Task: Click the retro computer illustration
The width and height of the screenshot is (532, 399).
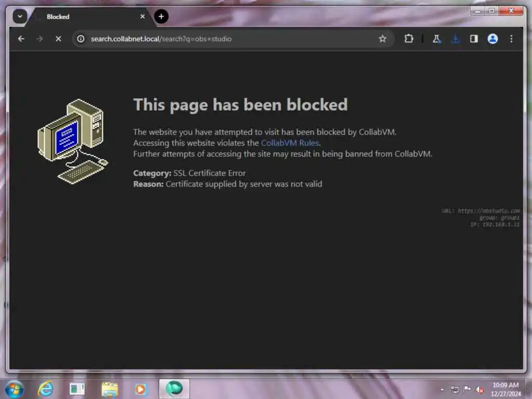Action: point(73,141)
